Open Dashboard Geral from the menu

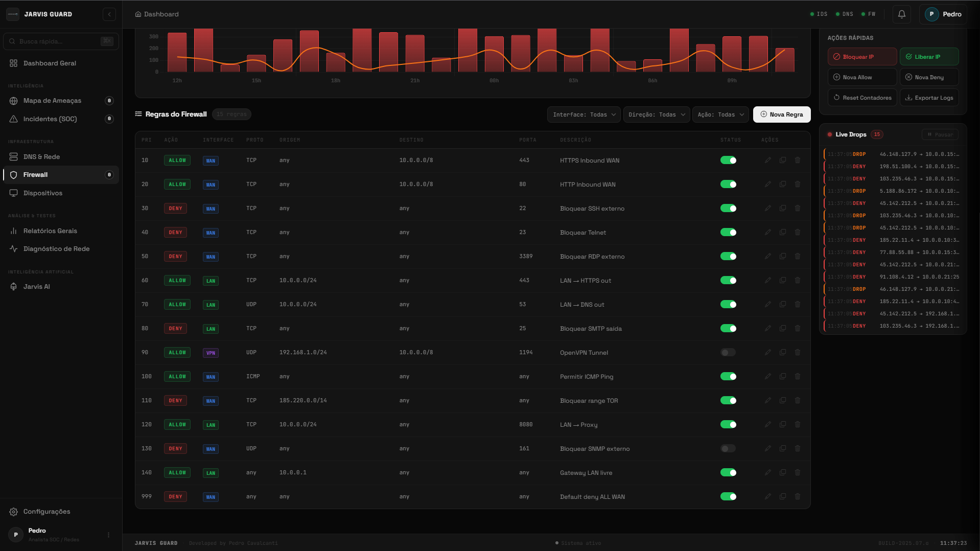[50, 63]
